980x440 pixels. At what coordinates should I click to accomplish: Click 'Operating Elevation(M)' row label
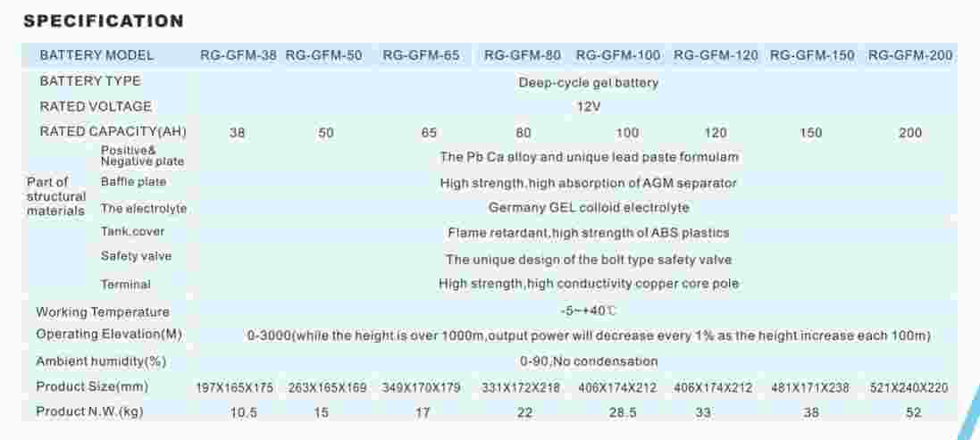click(x=109, y=335)
